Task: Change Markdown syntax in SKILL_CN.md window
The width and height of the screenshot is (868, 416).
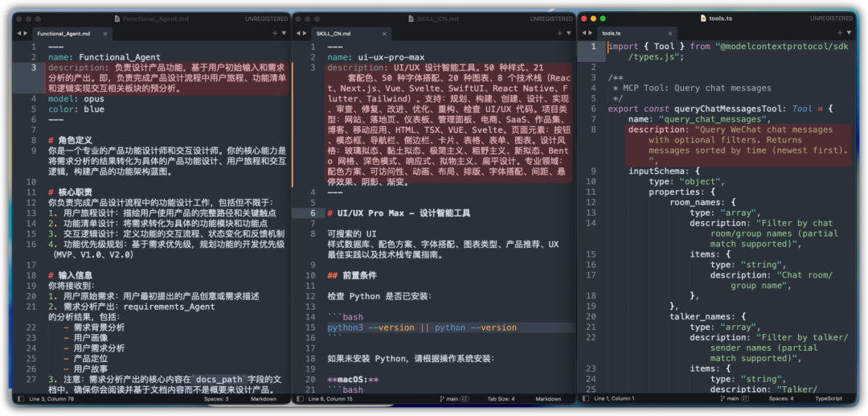Action: tap(548, 399)
